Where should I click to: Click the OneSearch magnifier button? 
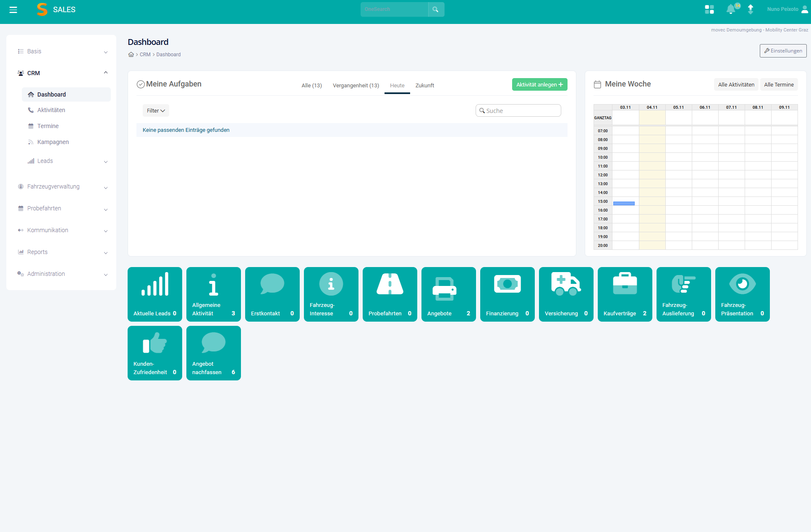point(436,9)
